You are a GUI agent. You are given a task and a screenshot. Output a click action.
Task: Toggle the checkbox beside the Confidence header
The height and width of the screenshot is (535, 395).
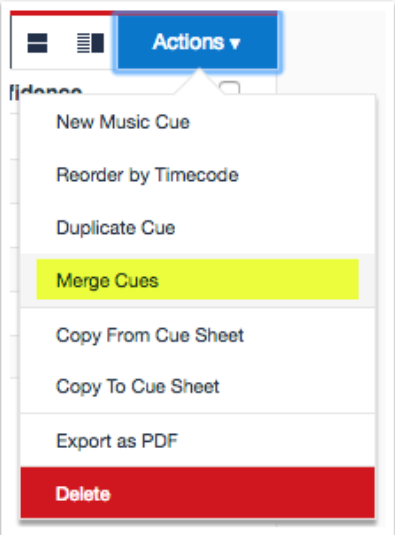point(230,88)
